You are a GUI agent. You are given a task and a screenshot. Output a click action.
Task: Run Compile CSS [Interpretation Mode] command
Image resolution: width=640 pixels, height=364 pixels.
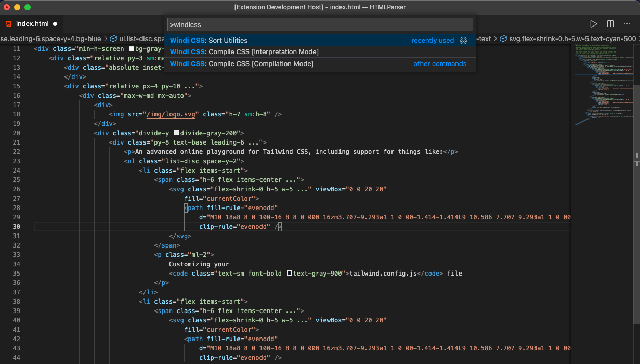pos(320,52)
